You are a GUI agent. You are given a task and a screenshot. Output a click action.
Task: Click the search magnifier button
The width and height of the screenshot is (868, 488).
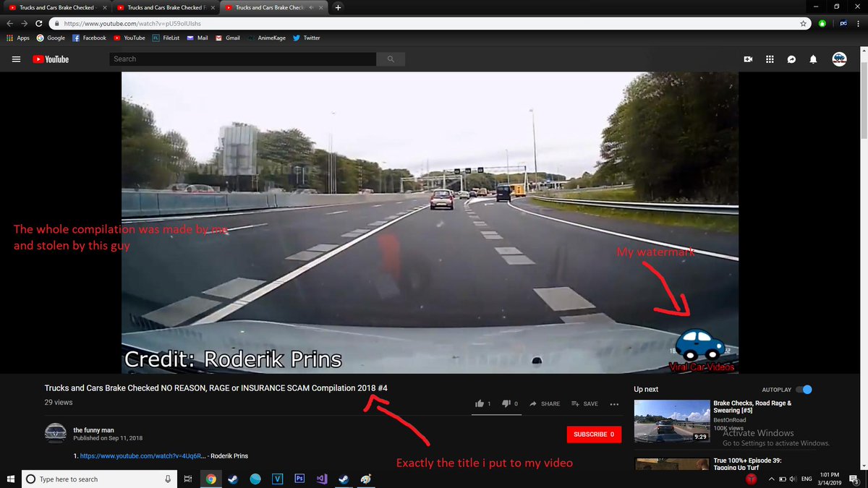click(391, 59)
